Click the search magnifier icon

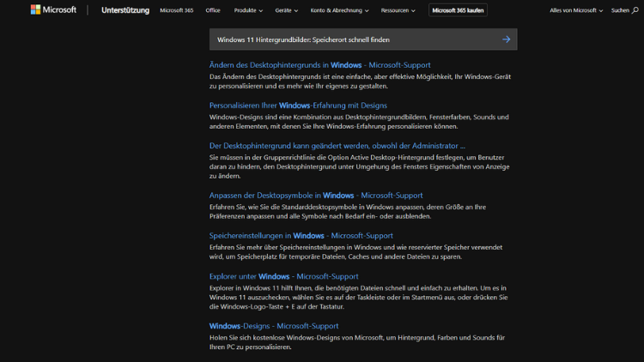[x=635, y=10]
